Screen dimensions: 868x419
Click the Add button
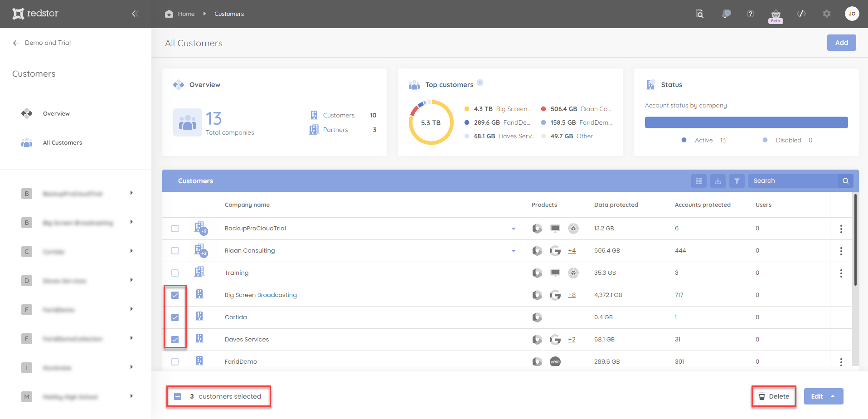click(x=842, y=43)
